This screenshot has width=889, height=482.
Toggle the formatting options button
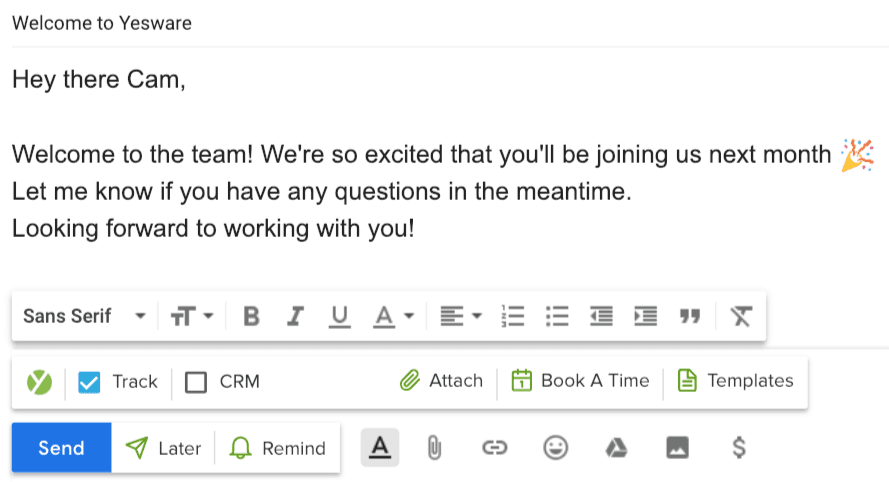[378, 448]
